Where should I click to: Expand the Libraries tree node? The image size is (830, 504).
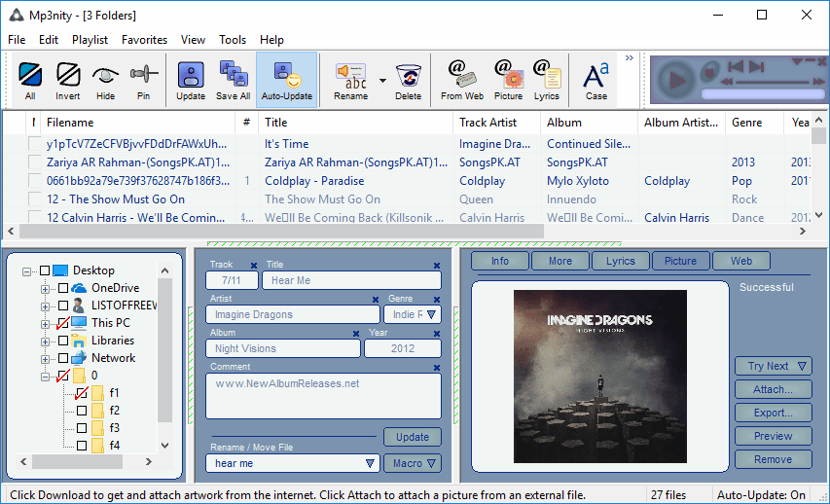pos(45,342)
